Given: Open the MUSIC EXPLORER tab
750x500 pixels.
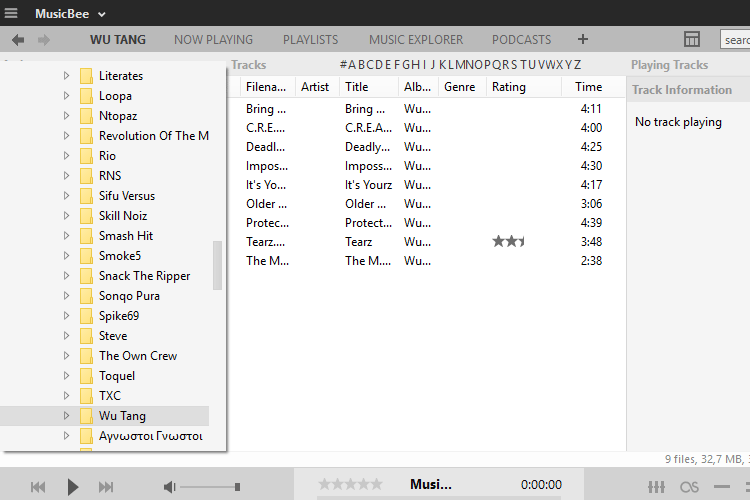Looking at the screenshot, I should [416, 40].
